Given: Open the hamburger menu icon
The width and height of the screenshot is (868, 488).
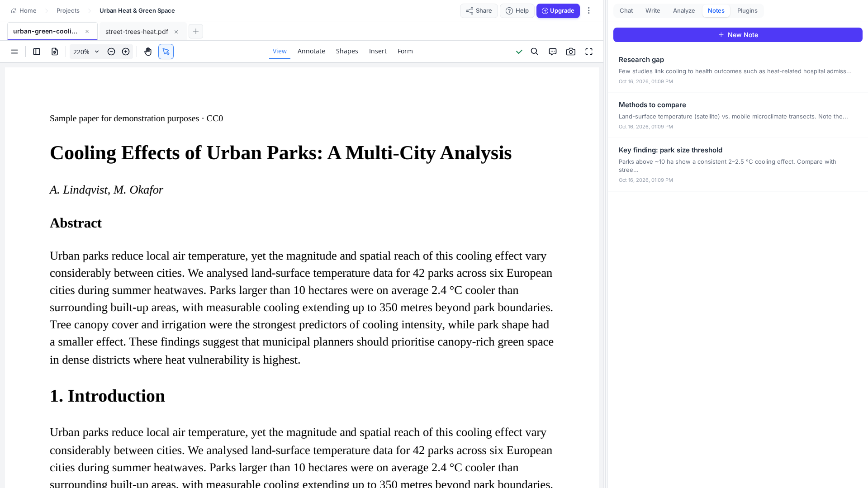Looking at the screenshot, I should pyautogui.click(x=14, y=52).
